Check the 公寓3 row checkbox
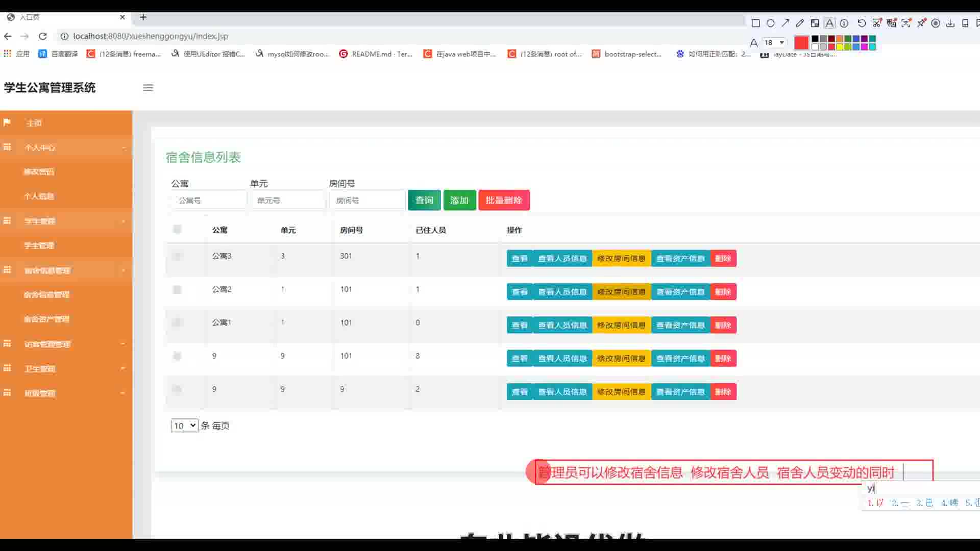 pos(177,256)
